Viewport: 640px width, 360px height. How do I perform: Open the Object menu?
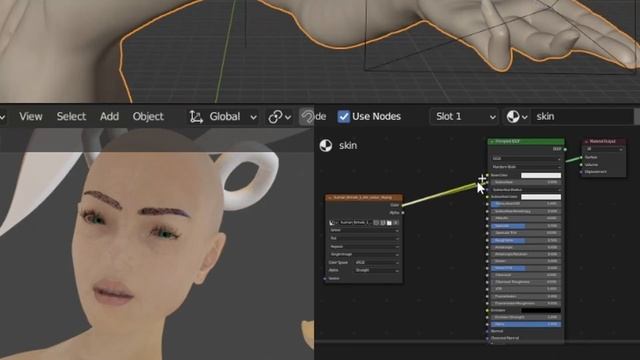click(148, 116)
